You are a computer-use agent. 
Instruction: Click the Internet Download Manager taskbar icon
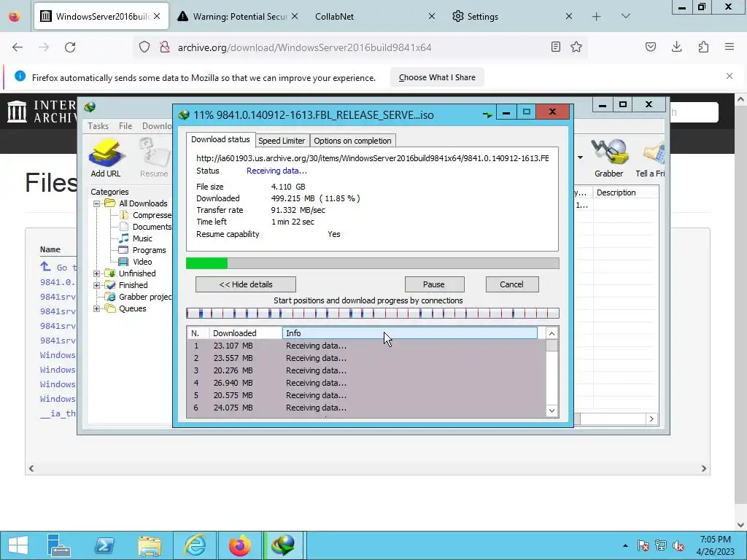(x=282, y=545)
